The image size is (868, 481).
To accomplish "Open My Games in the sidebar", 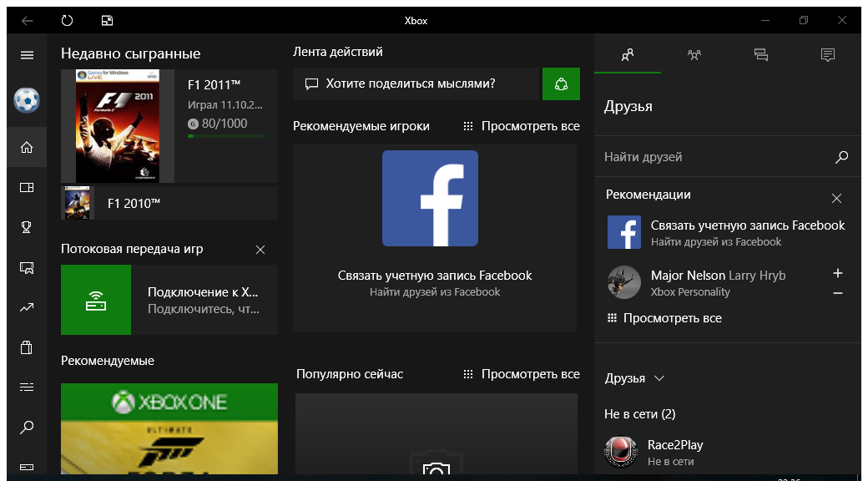I will pos(27,187).
